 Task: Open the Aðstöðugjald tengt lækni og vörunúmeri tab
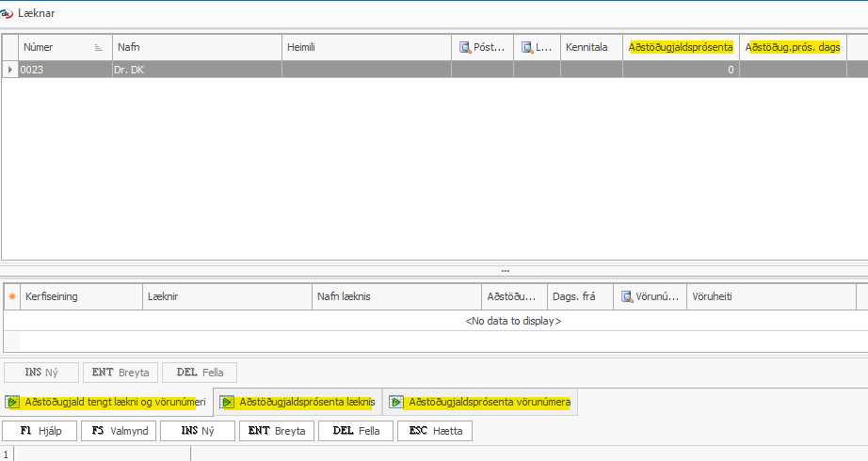click(105, 402)
